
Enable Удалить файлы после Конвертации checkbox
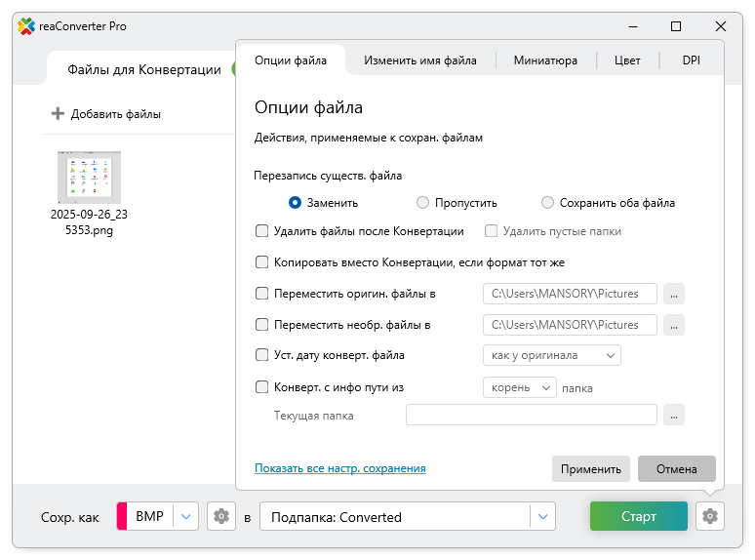(261, 231)
